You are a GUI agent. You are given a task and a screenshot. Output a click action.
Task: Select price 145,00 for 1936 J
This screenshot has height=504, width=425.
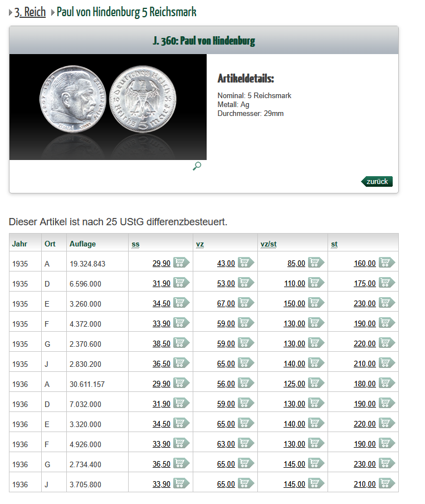294,484
